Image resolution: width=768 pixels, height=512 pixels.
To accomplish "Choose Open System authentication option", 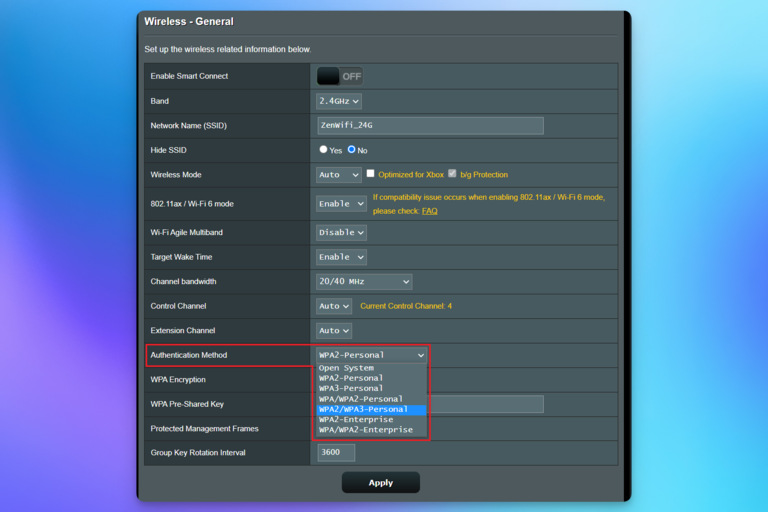I will (371, 368).
